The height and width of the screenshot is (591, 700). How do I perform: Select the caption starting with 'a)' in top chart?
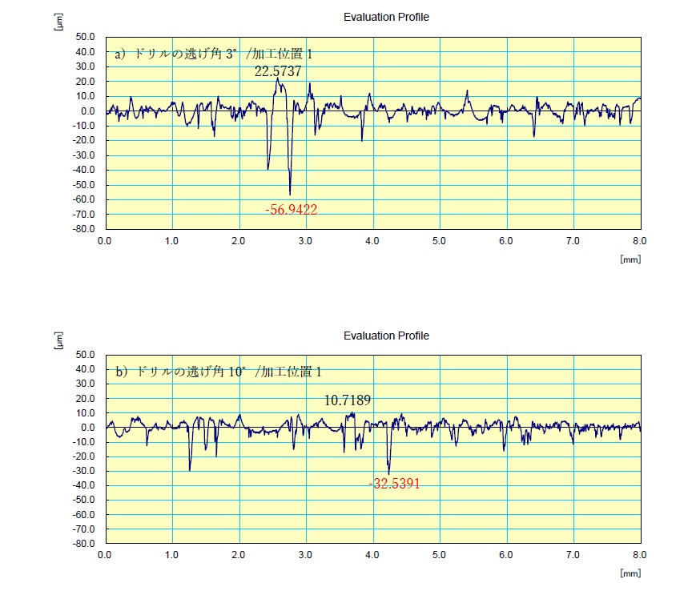click(213, 54)
